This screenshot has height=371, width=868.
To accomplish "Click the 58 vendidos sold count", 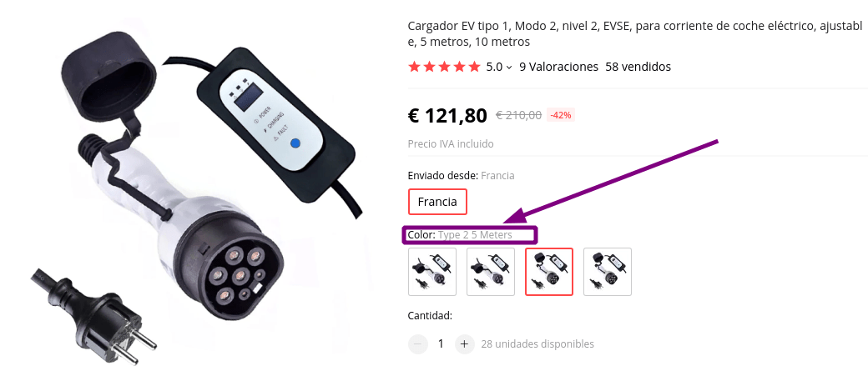I will (x=638, y=67).
